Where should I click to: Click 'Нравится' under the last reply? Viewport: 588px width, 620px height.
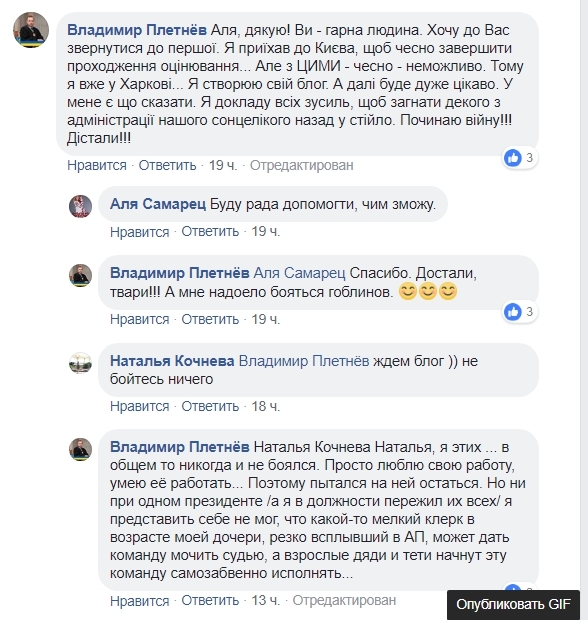[x=140, y=600]
